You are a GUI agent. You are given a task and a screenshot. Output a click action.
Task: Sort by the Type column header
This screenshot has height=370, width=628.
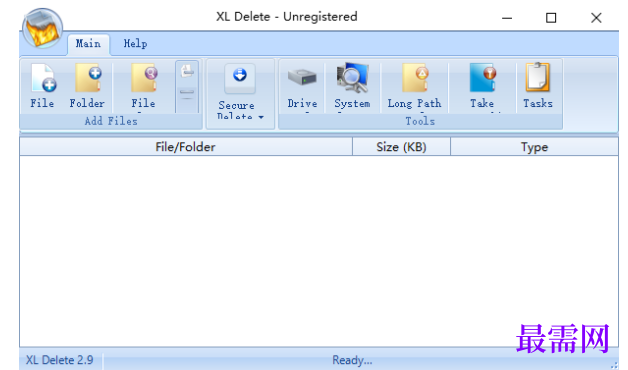coord(534,147)
